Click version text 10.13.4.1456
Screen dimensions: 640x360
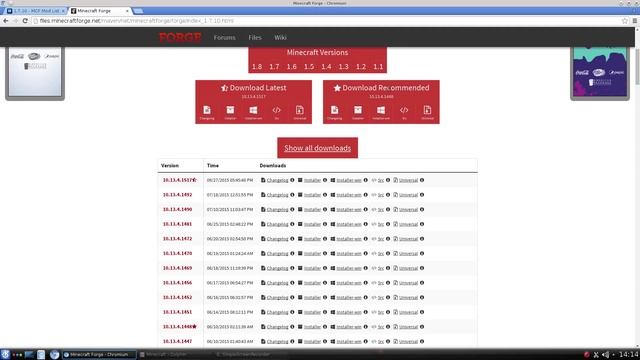pos(178,283)
